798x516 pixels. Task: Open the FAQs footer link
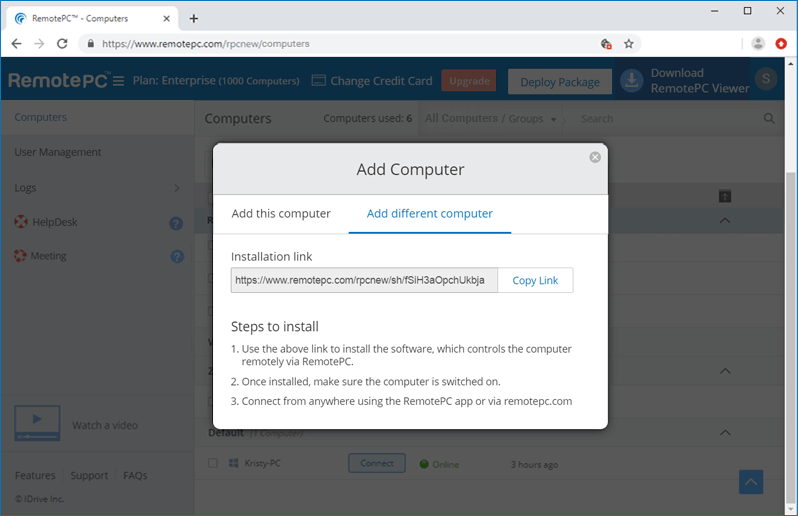coord(135,475)
